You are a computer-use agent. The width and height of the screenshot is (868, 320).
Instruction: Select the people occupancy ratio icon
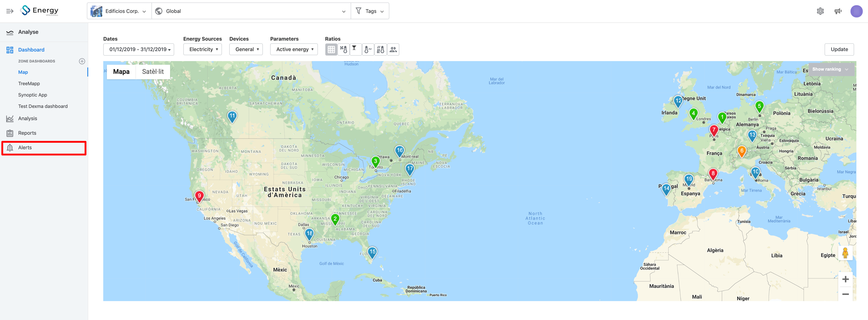tap(393, 50)
